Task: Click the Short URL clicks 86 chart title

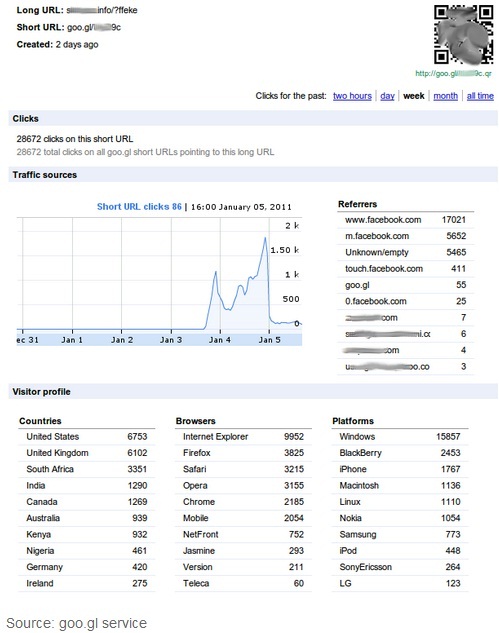Action: click(139, 207)
